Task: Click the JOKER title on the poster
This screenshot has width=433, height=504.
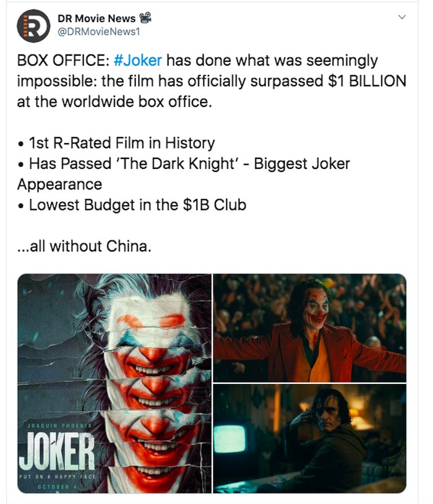Action: click(56, 451)
